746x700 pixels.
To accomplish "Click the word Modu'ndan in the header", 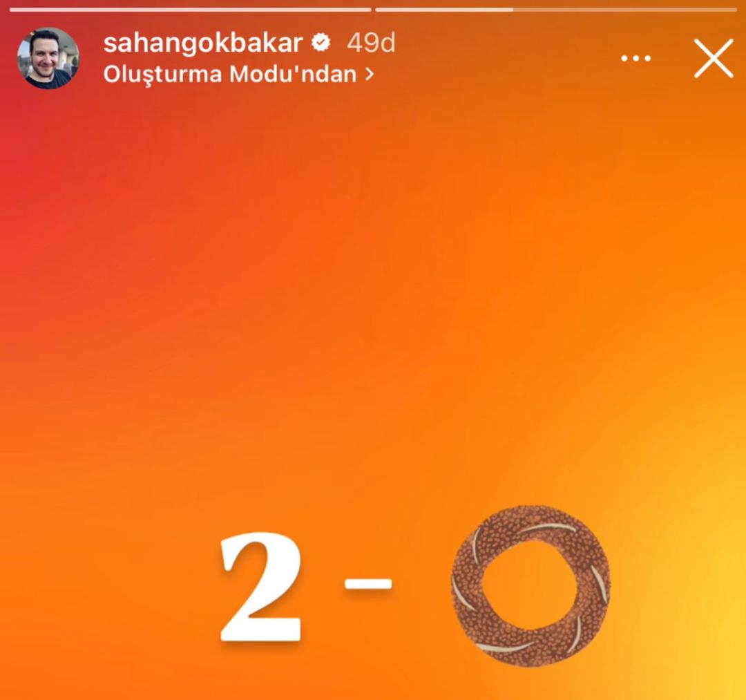I will tap(293, 74).
